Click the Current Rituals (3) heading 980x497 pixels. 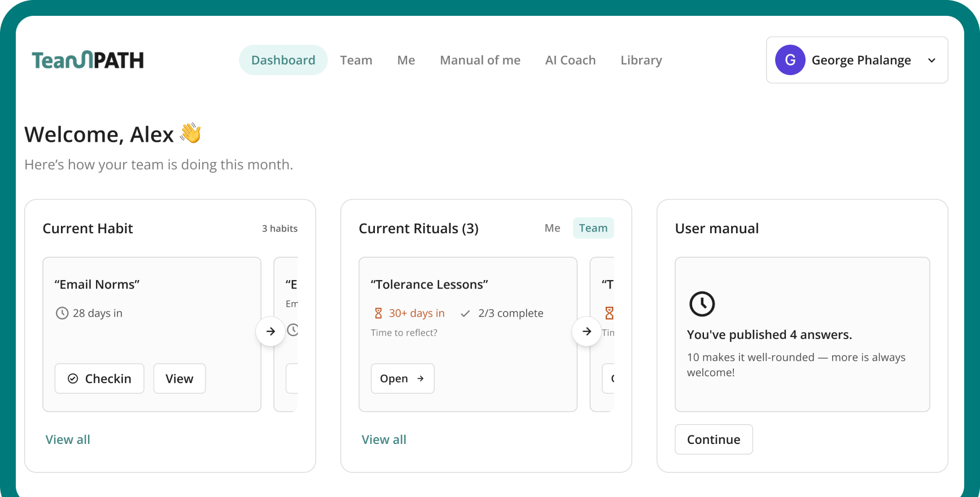click(419, 229)
